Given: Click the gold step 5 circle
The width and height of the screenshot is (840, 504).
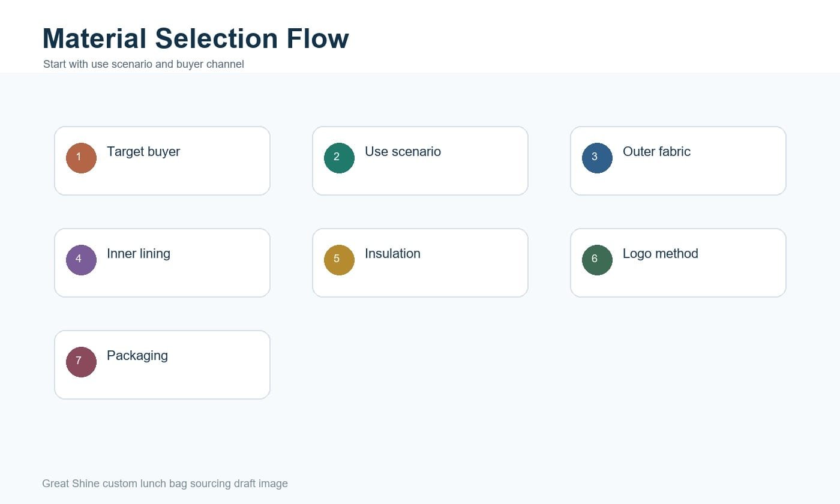Looking at the screenshot, I should (x=339, y=260).
